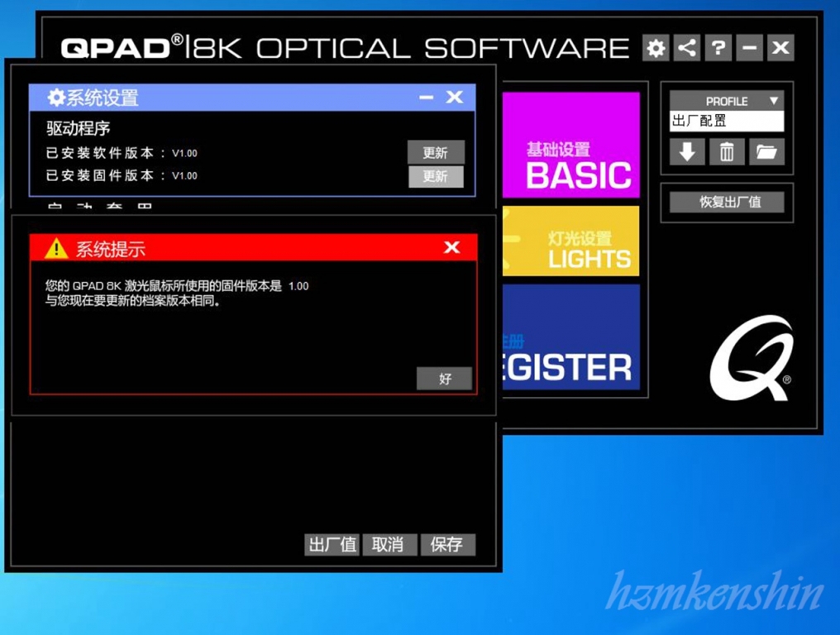Open the LIGHTS 灯光设置 tile

(x=571, y=241)
